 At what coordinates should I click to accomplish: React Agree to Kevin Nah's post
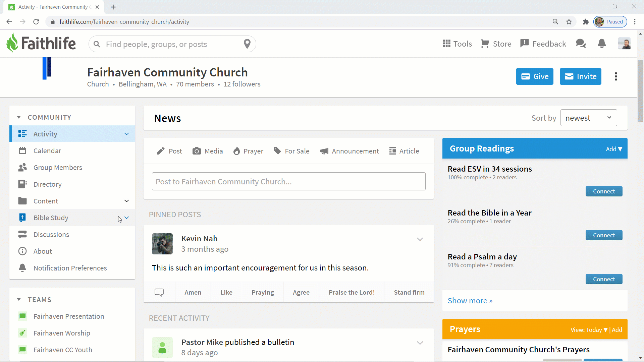click(301, 292)
